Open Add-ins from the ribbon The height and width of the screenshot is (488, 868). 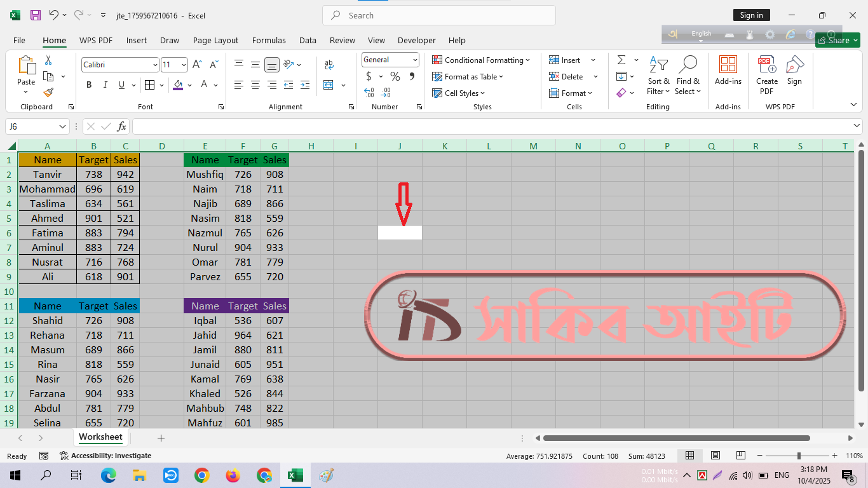tap(728, 70)
